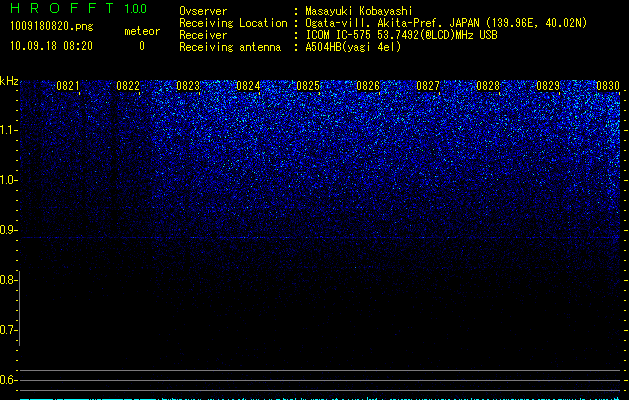Click the 0.7 kHz axis label
The width and height of the screenshot is (629, 400).
tap(8, 330)
